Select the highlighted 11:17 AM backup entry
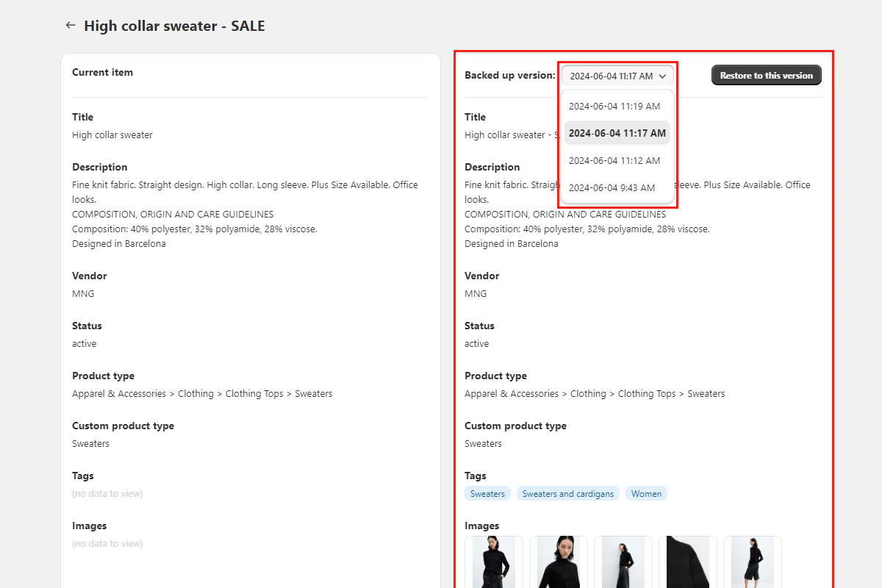The height and width of the screenshot is (588, 882). coord(616,133)
